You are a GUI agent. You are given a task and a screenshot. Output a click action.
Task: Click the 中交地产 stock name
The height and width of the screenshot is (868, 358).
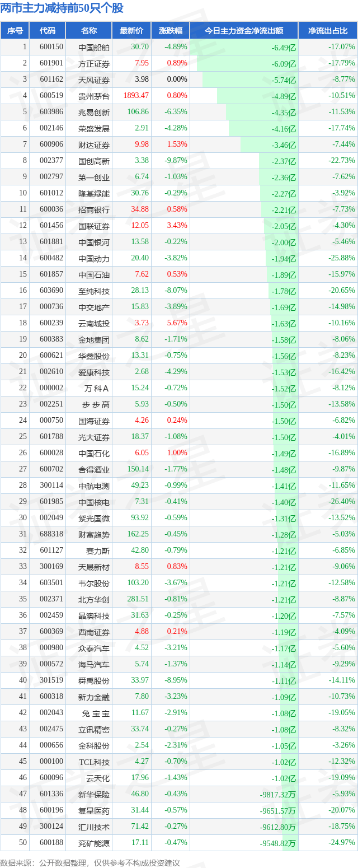coord(94,307)
